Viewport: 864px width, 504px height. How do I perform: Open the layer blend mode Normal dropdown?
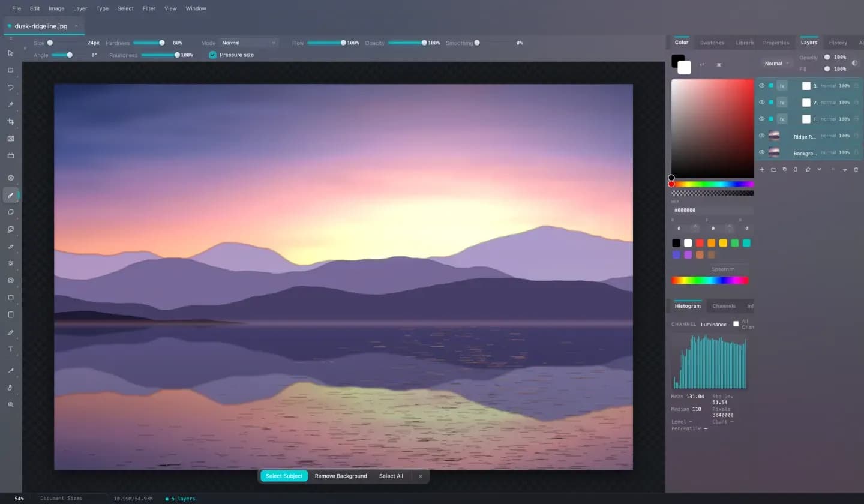[776, 63]
